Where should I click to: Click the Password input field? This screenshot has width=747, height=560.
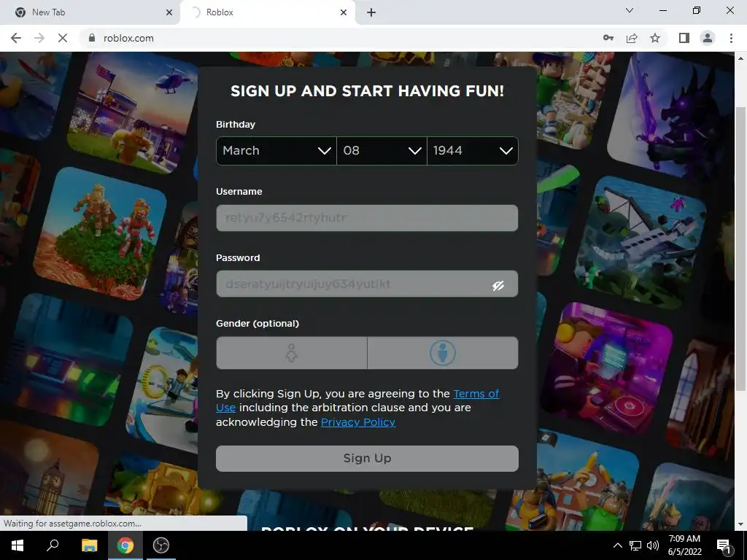tap(367, 284)
